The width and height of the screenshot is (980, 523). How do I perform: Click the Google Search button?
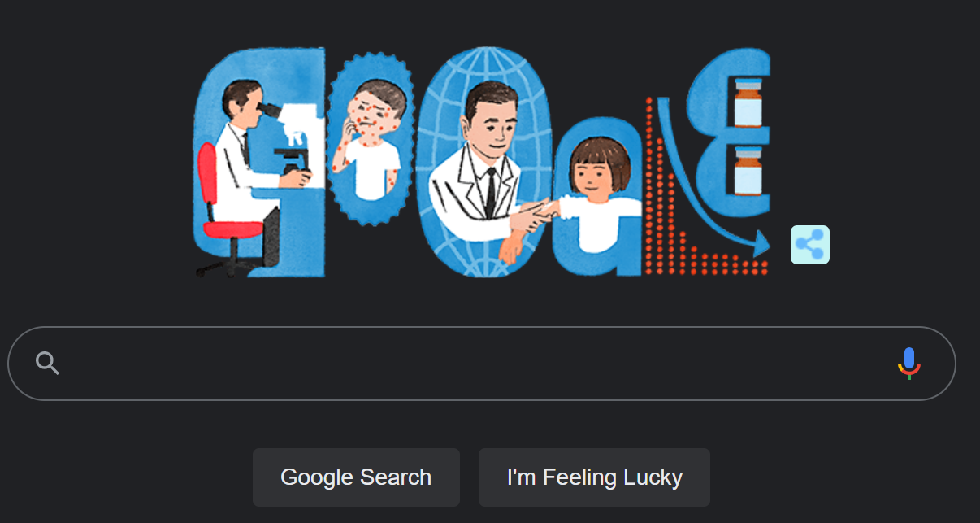tap(356, 477)
